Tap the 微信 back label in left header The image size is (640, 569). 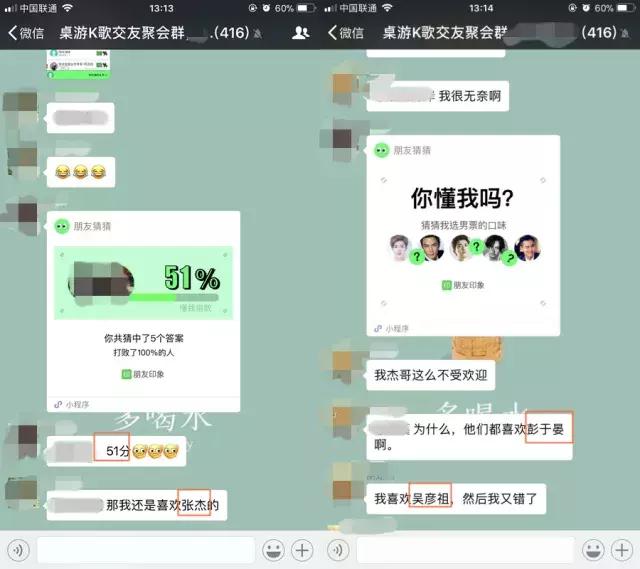(x=32, y=33)
